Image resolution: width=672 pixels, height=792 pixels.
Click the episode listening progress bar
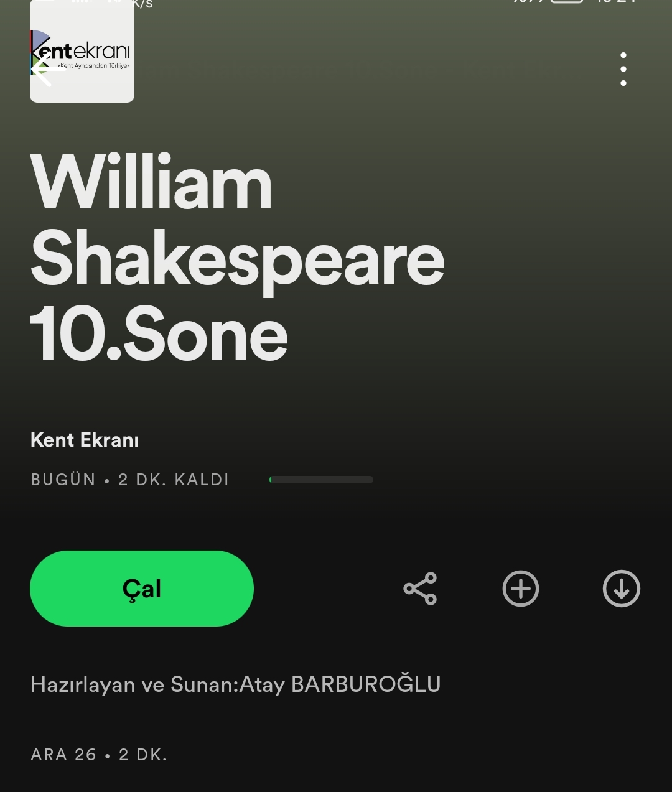321,480
